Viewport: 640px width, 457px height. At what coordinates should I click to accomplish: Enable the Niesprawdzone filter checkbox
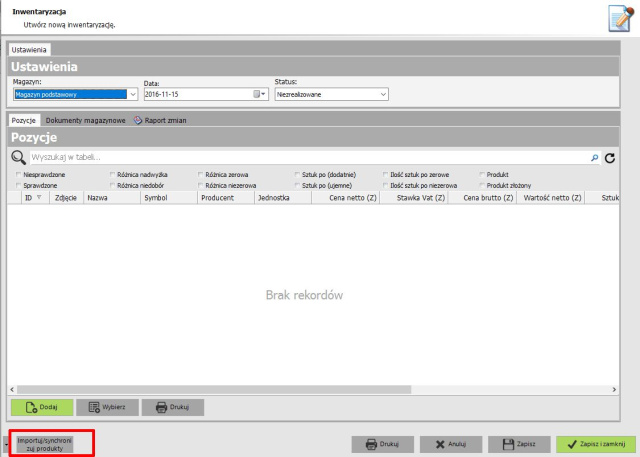(18, 175)
